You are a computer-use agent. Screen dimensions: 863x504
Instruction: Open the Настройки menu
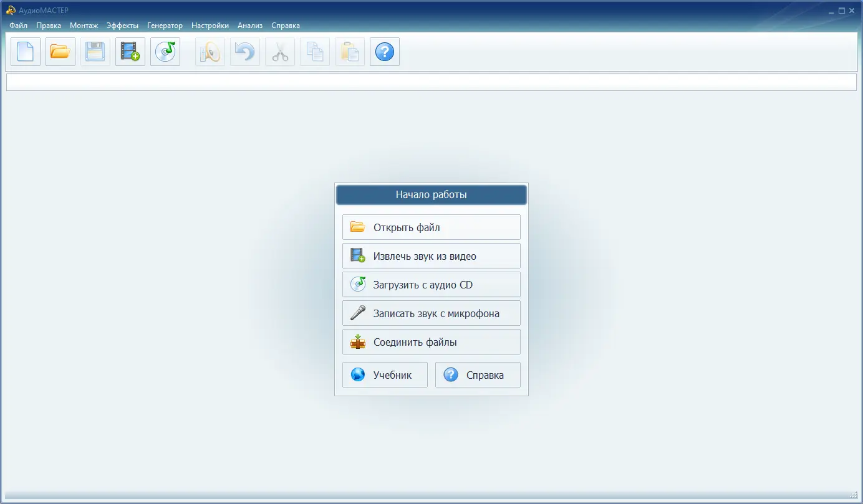click(210, 26)
